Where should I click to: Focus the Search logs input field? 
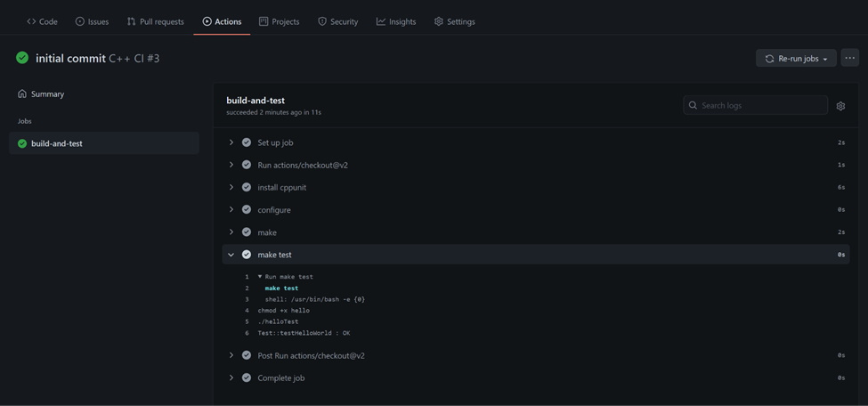[x=756, y=105]
